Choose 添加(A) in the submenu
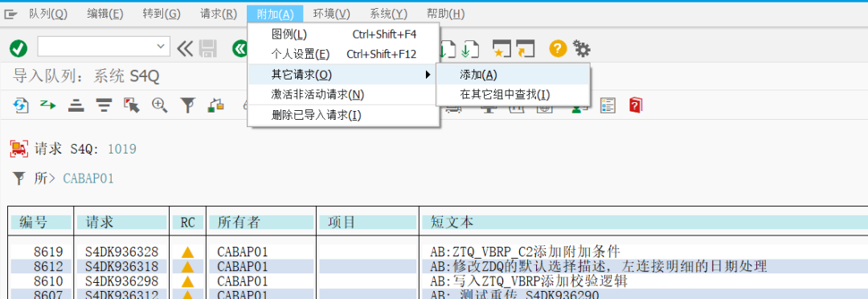 tap(513, 75)
